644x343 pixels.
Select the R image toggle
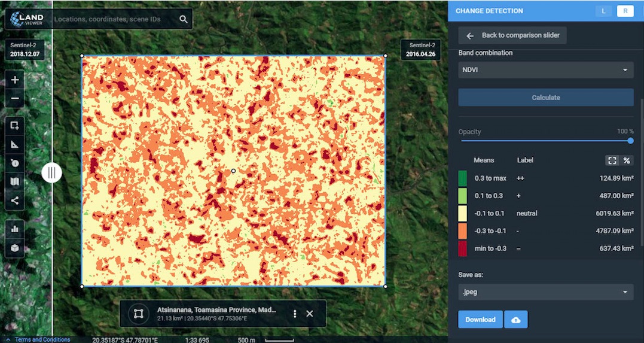click(625, 11)
